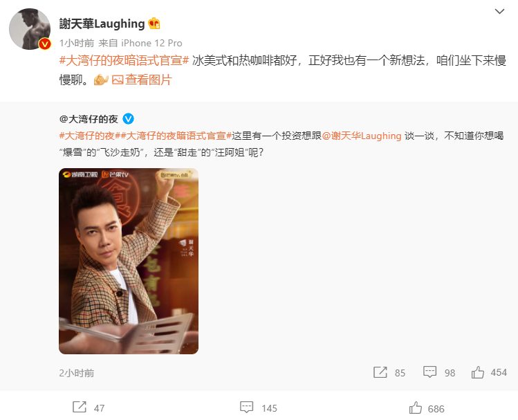518x420 pixels.
Task: Repost this post using icon with 47
Action: (80, 408)
